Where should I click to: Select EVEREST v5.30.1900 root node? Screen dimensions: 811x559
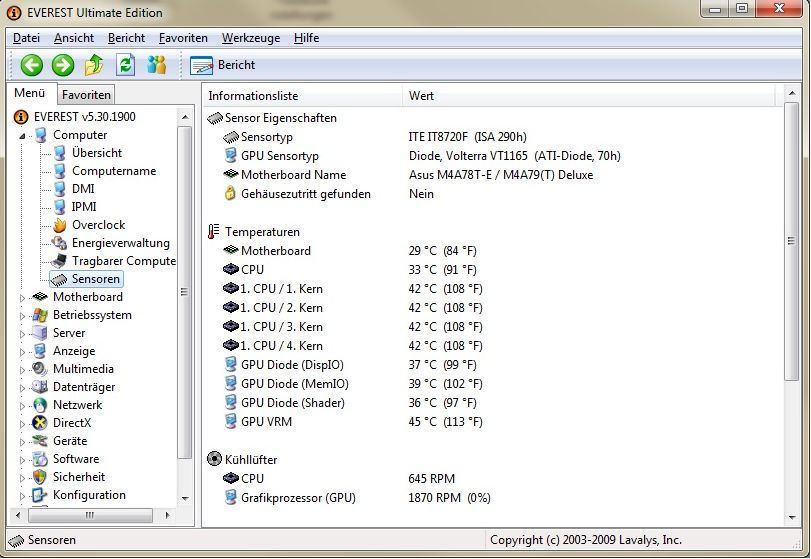[x=85, y=117]
